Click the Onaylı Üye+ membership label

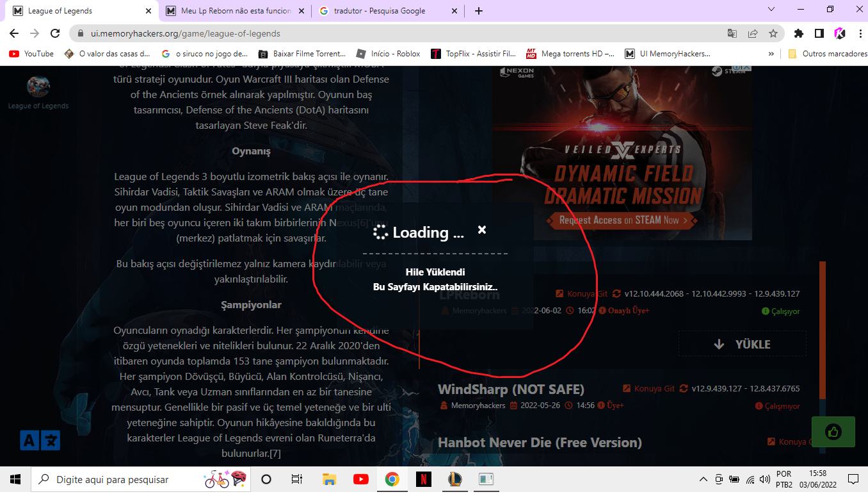click(623, 311)
